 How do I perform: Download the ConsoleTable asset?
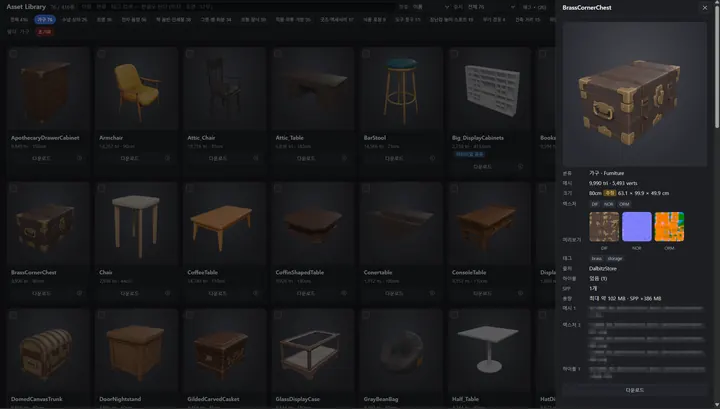click(x=482, y=293)
